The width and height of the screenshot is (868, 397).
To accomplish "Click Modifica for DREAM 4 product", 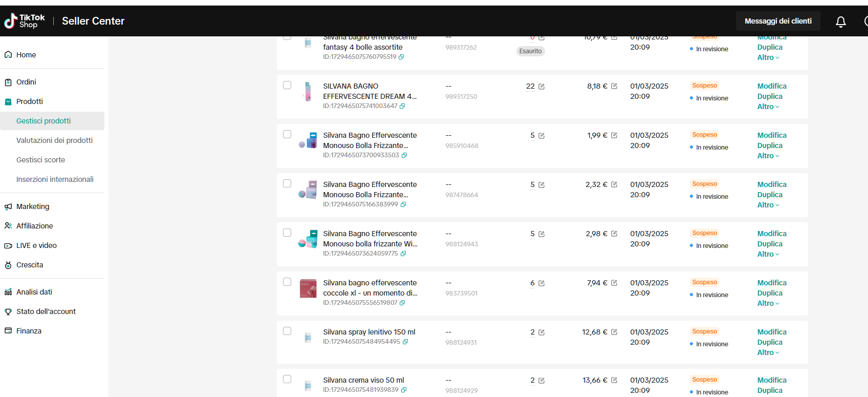I will click(x=772, y=86).
